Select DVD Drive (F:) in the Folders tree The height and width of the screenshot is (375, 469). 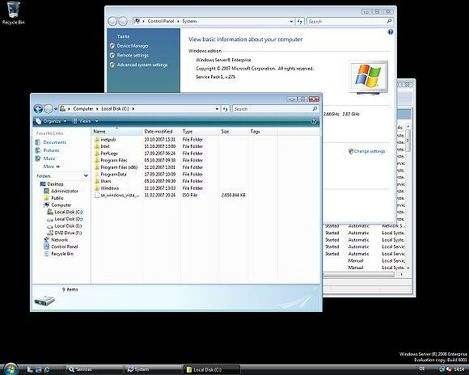point(68,233)
